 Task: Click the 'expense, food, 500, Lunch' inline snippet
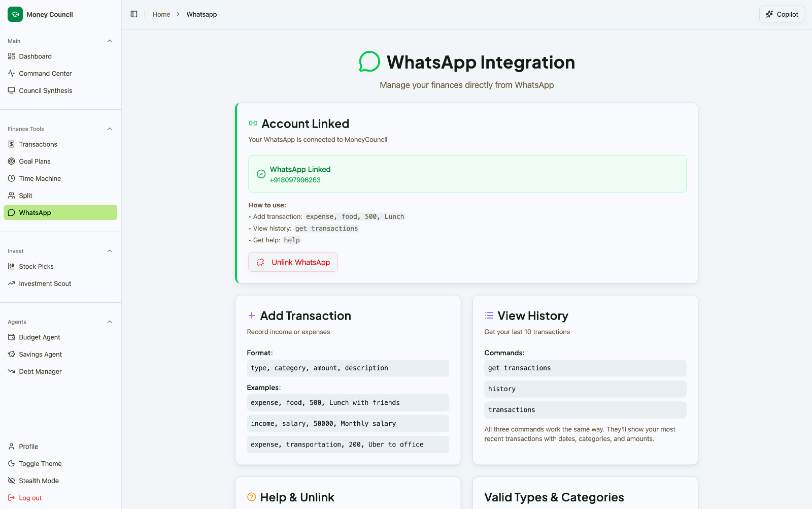click(x=355, y=217)
